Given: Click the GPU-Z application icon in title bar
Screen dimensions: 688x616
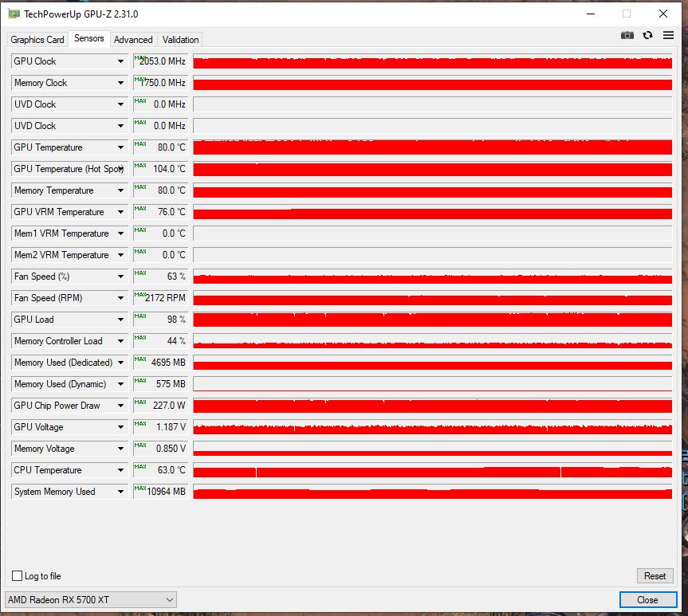Looking at the screenshot, I should (14, 14).
